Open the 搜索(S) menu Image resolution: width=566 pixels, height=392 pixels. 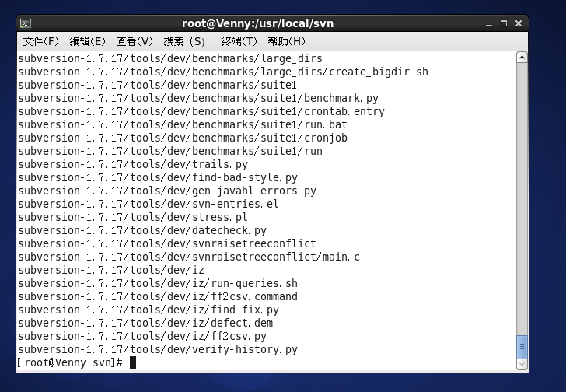(184, 41)
